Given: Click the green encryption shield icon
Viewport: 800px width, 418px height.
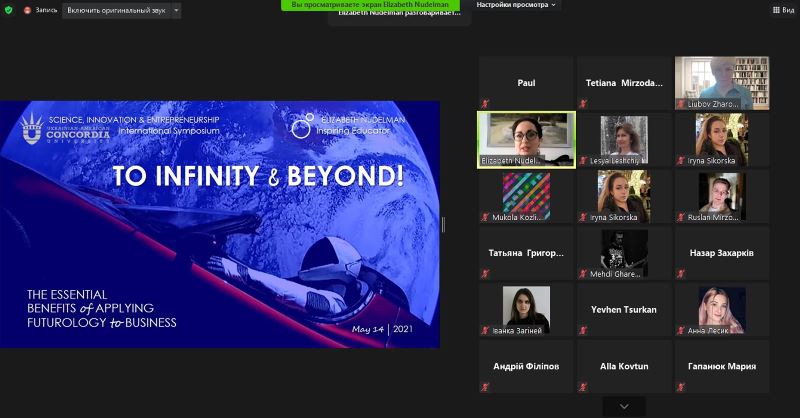Looking at the screenshot, I should click(8, 10).
